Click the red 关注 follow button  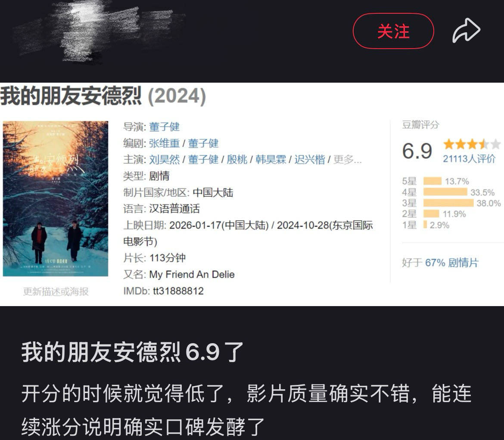coord(393,31)
